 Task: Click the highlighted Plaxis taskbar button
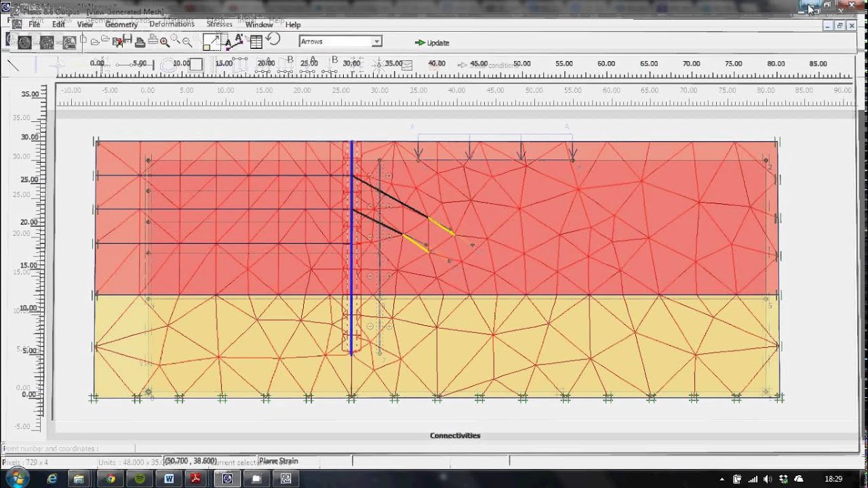[227, 479]
